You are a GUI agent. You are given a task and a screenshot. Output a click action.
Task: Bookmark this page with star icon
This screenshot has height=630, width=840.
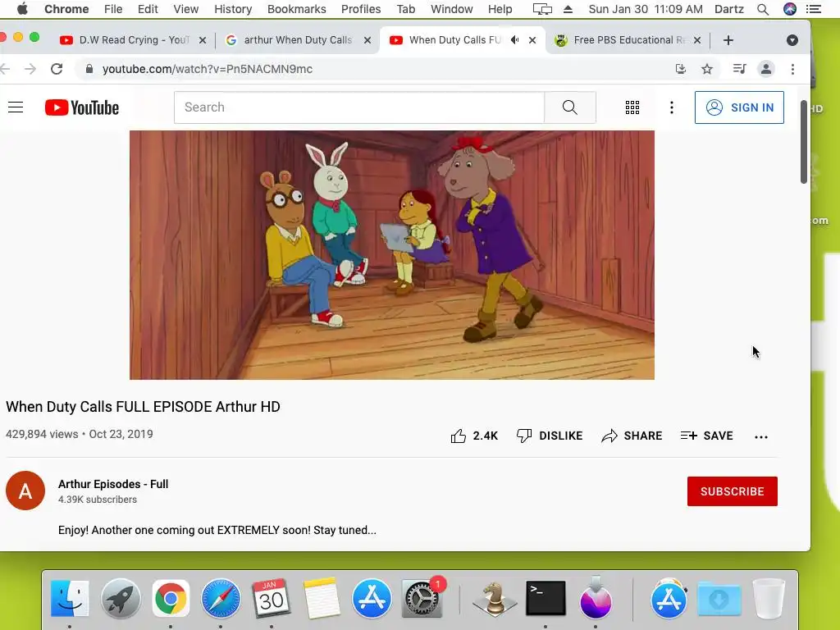point(707,69)
